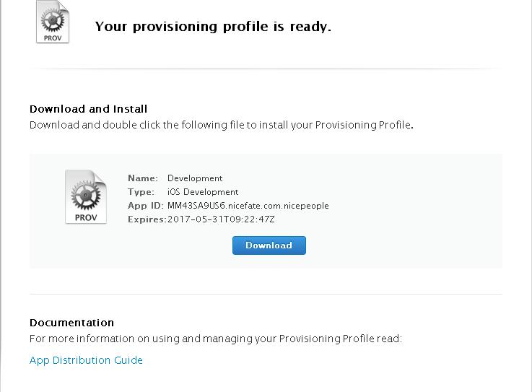Click the PROV icon in the profile details box
This screenshot has width=532, height=392.
85,197
